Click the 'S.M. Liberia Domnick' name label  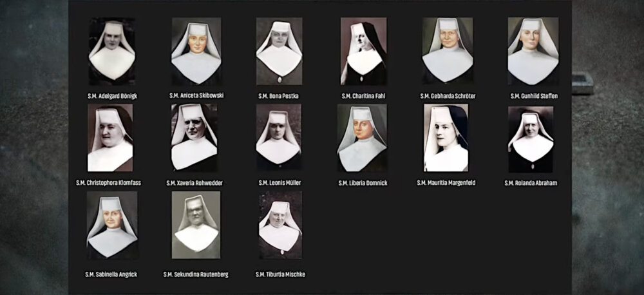363,183
